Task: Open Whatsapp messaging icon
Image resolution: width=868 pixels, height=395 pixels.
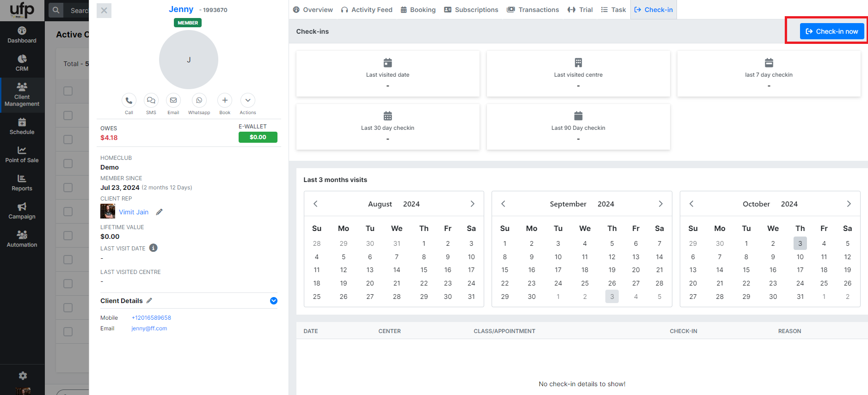Action: (x=199, y=101)
